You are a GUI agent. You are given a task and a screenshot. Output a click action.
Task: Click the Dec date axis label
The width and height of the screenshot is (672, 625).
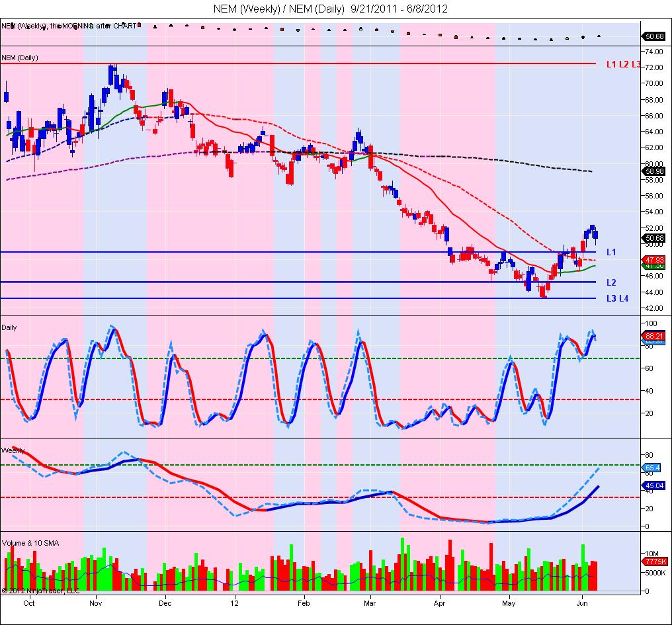click(x=165, y=603)
